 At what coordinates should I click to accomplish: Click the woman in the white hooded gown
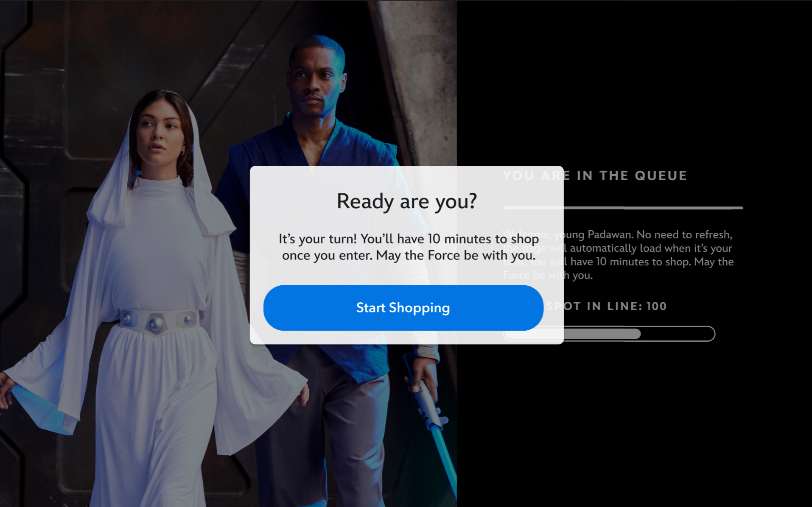click(157, 297)
